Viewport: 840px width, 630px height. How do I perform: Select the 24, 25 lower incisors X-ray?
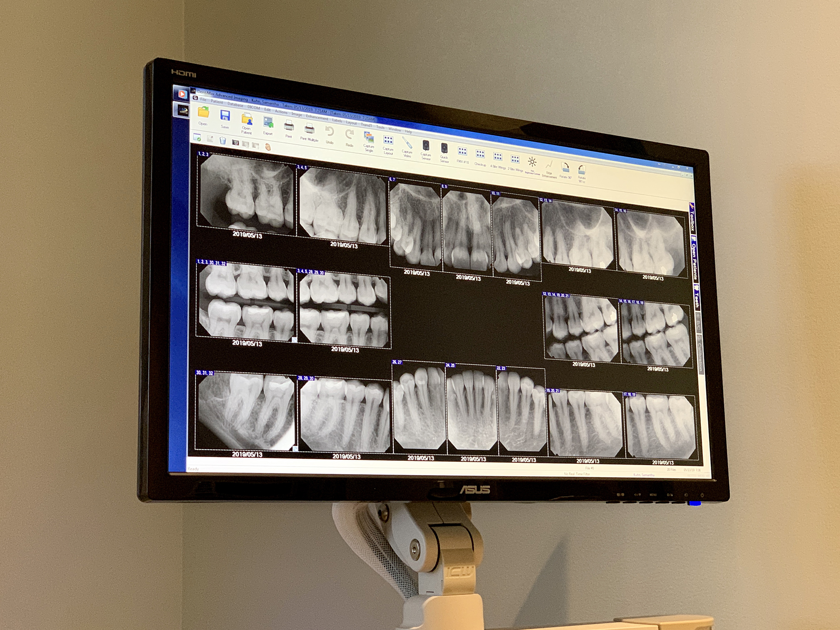(x=472, y=410)
